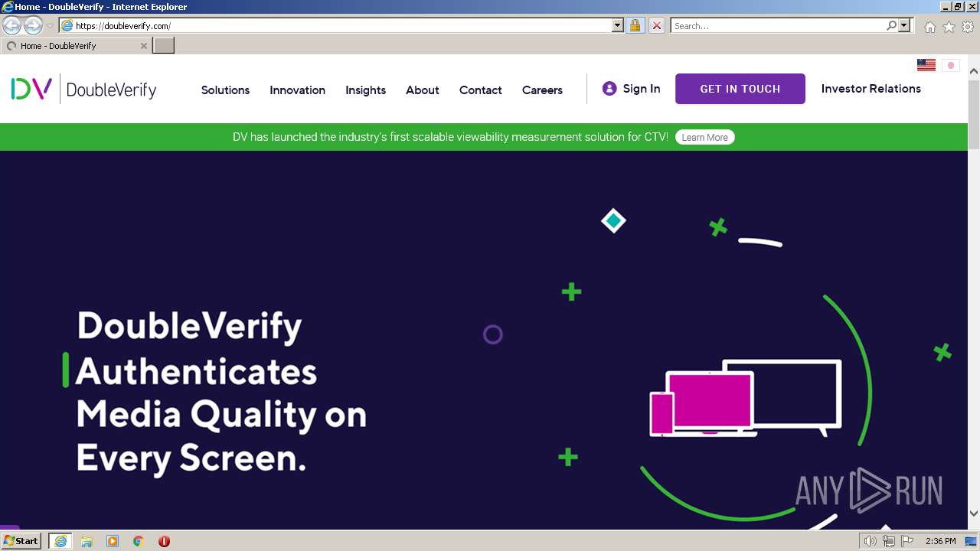Open the Tools gear icon
The image size is (980, 551).
968,27
